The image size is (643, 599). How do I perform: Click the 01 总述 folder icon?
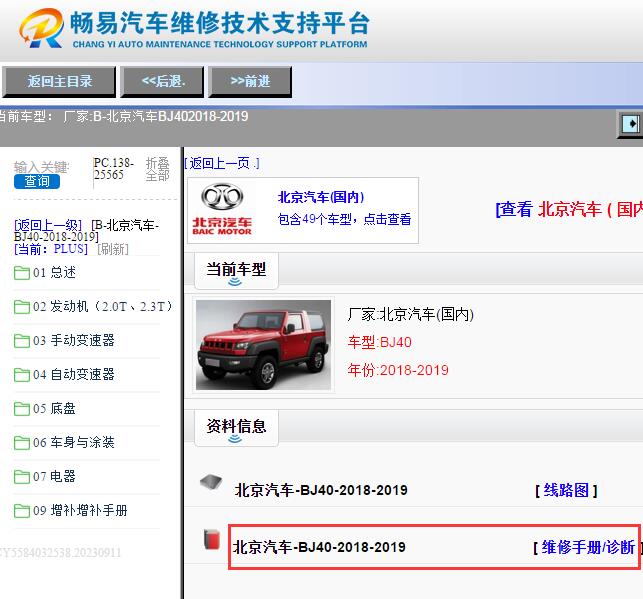point(21,273)
